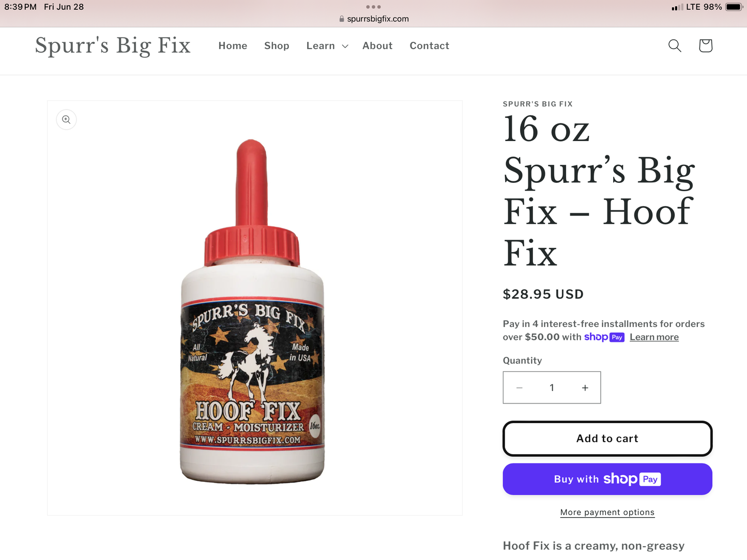Open the About page link
This screenshot has height=560, width=747.
pyautogui.click(x=377, y=46)
